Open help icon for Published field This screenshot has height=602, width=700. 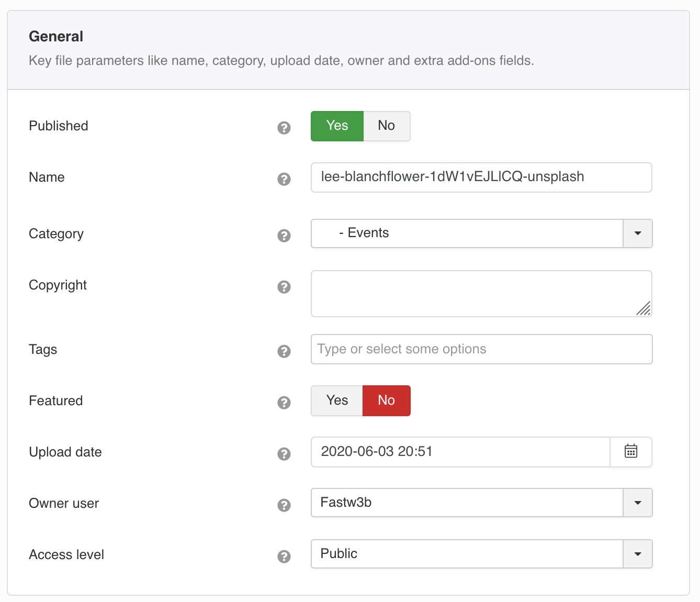[x=284, y=128]
